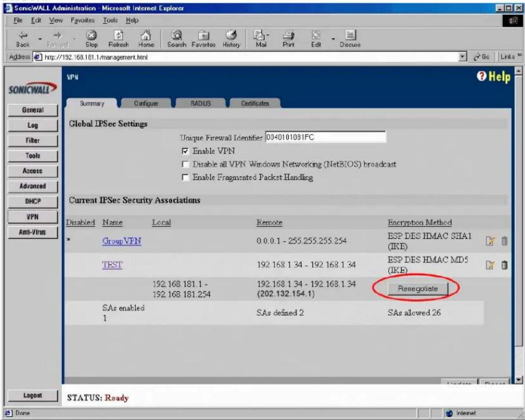Open the VPN sidebar section
The width and height of the screenshot is (525, 420).
(33, 217)
